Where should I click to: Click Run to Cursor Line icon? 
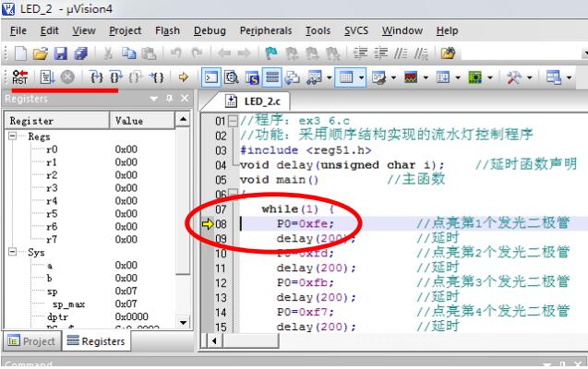point(157,77)
